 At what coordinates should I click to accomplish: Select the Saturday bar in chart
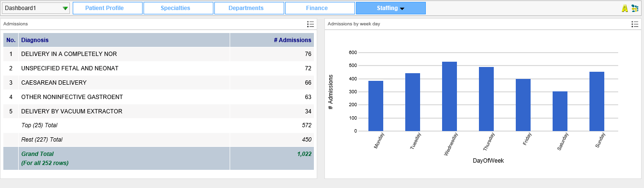click(560, 111)
